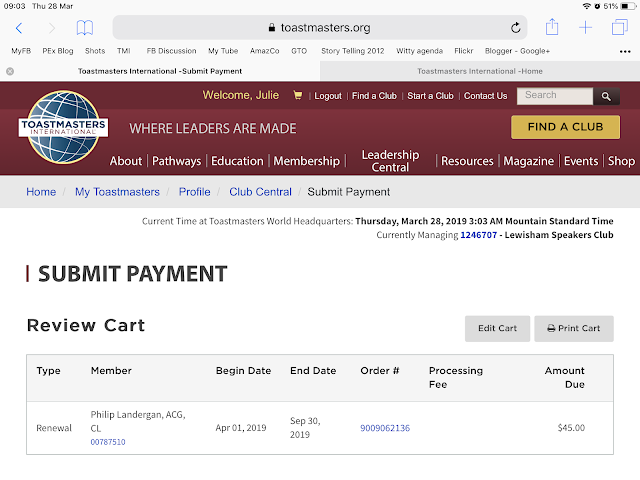
Task: Open member ID 00787510 link
Action: (x=108, y=442)
